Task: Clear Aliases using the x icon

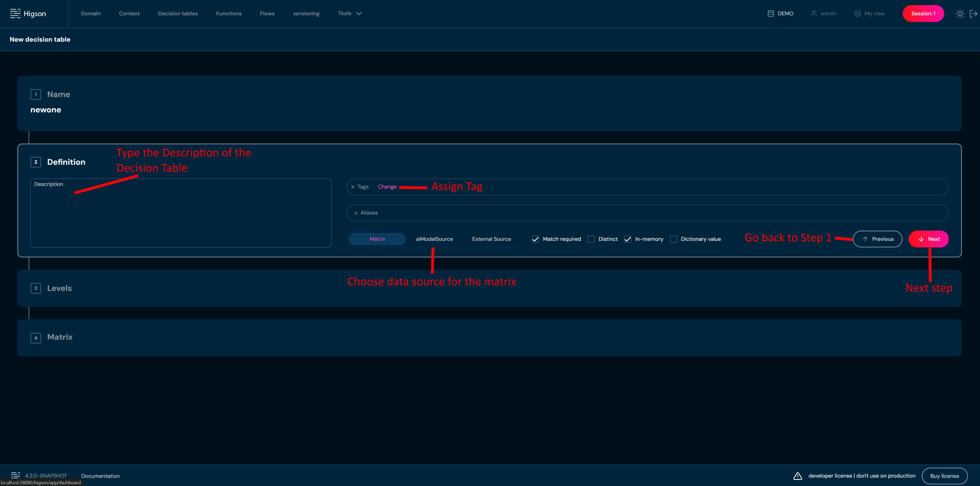Action: pyautogui.click(x=356, y=213)
